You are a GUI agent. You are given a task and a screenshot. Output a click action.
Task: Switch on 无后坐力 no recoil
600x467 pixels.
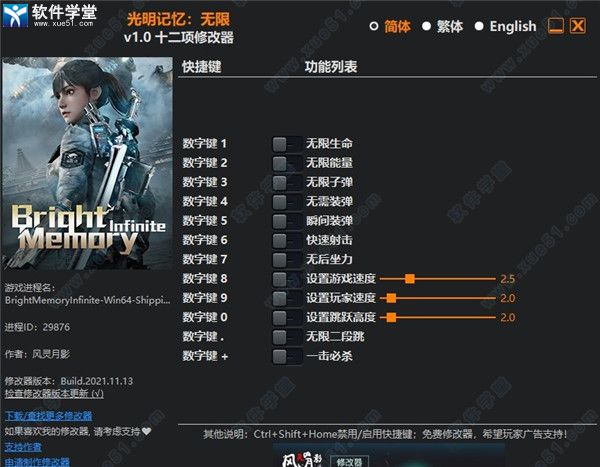[287, 260]
